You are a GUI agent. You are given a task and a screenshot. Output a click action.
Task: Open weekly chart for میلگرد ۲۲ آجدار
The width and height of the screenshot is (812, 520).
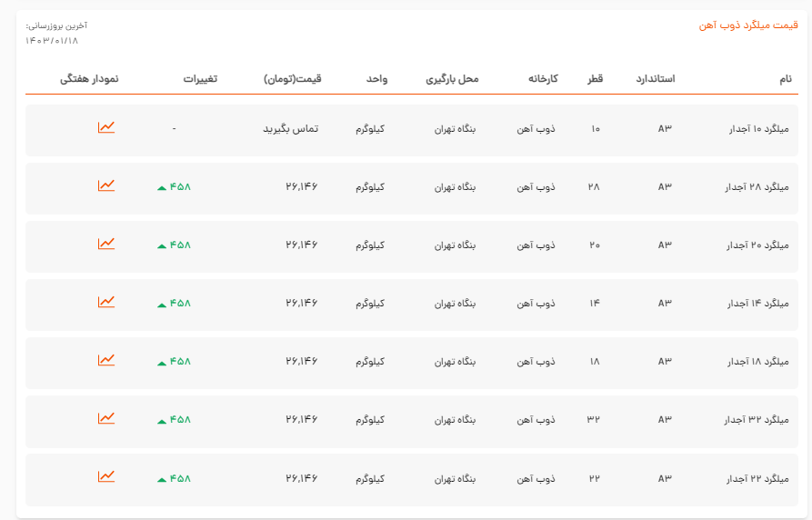(106, 476)
